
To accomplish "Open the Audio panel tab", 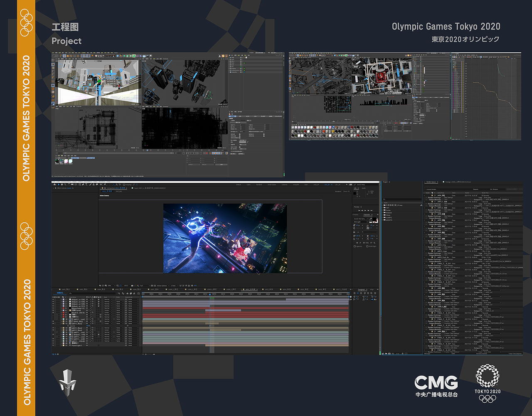I will point(364,188).
